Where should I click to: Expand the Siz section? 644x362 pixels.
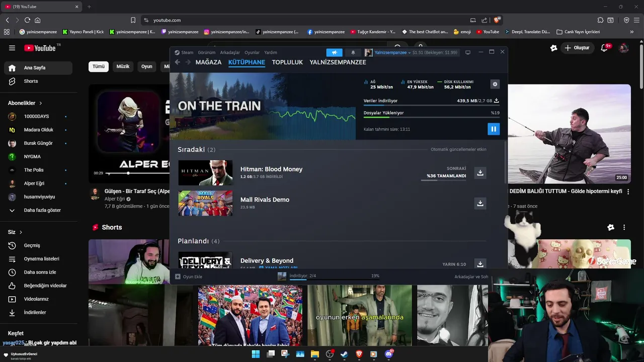[x=15, y=232]
